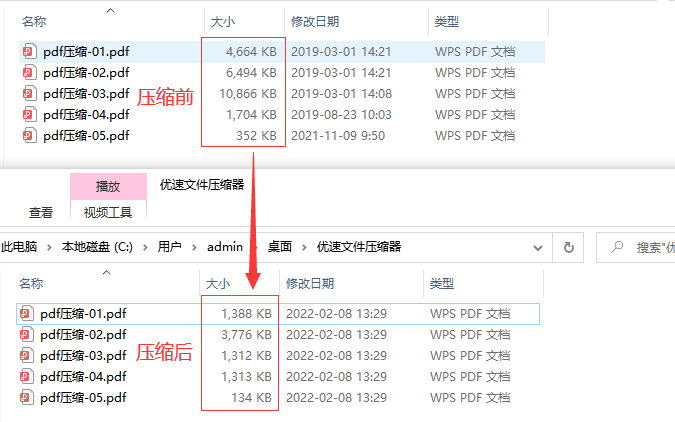The image size is (675, 422).
Task: Select pdf压缩-03.pdf name in lower list
Action: tap(83, 356)
